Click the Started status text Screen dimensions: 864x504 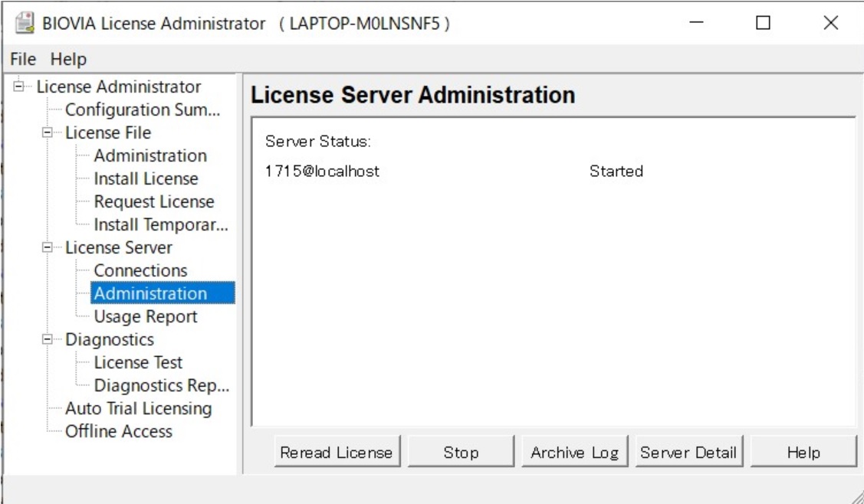(x=616, y=172)
